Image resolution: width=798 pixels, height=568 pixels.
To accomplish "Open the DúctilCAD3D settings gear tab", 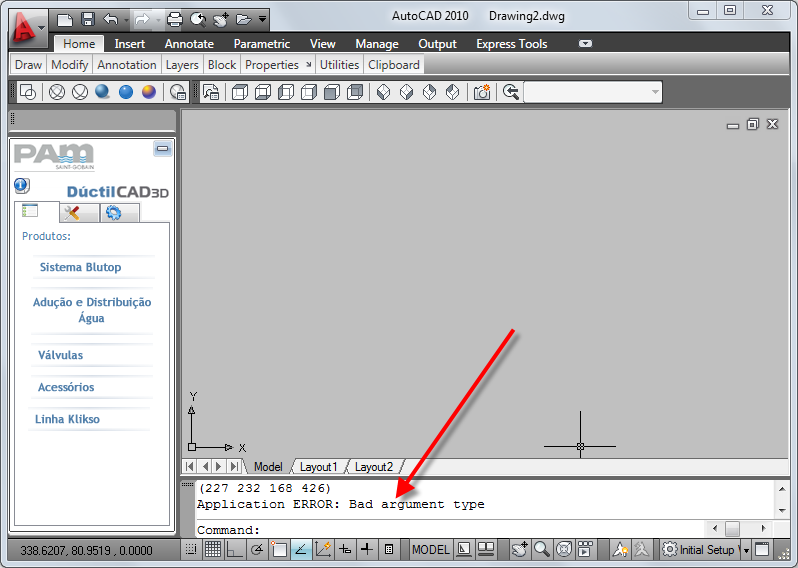I will pyautogui.click(x=120, y=213).
